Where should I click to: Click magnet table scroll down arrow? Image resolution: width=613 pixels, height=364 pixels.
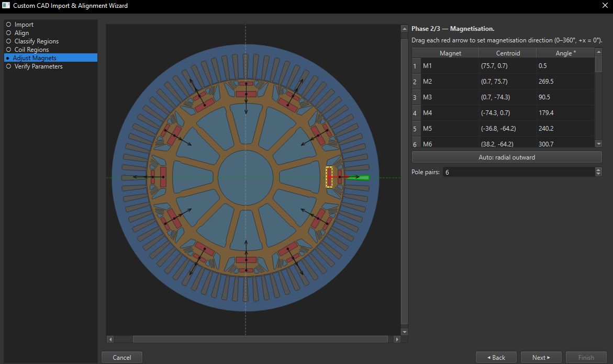coord(598,144)
